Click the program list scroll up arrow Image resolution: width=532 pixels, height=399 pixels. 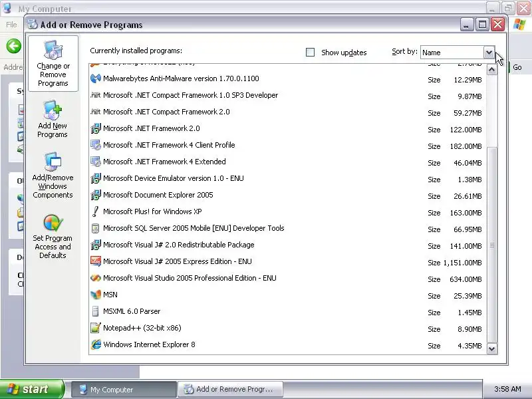[x=491, y=70]
